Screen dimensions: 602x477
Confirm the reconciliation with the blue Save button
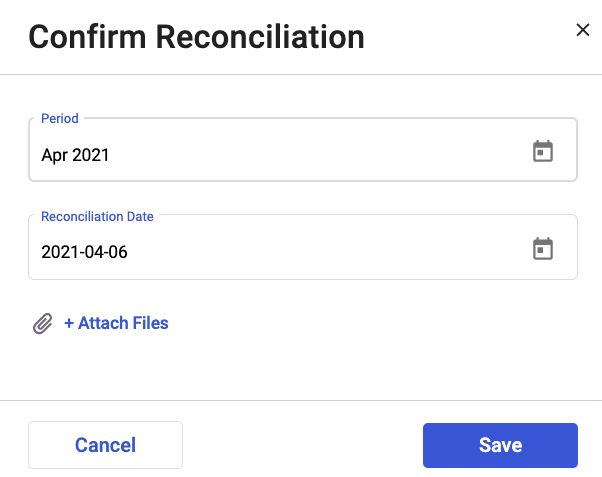(x=500, y=445)
